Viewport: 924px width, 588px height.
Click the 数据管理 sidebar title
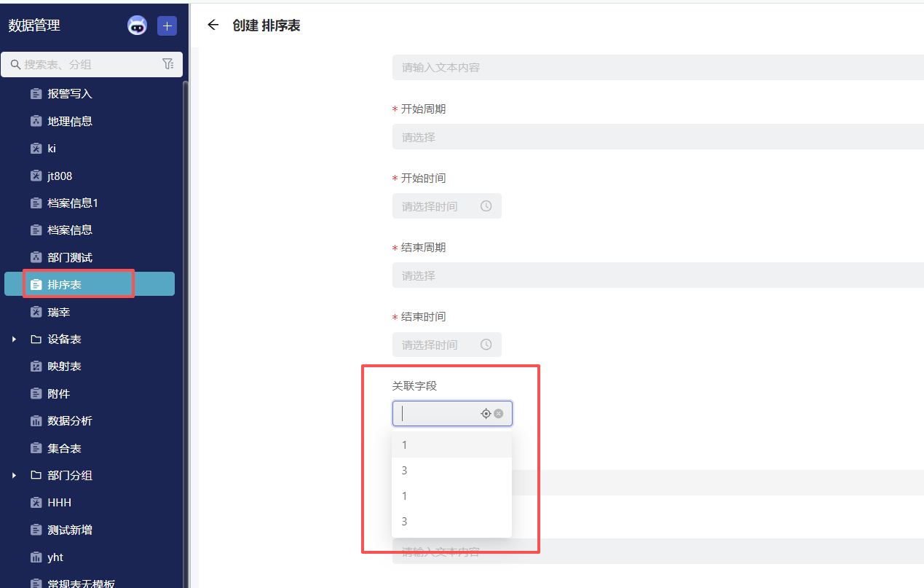pos(34,26)
